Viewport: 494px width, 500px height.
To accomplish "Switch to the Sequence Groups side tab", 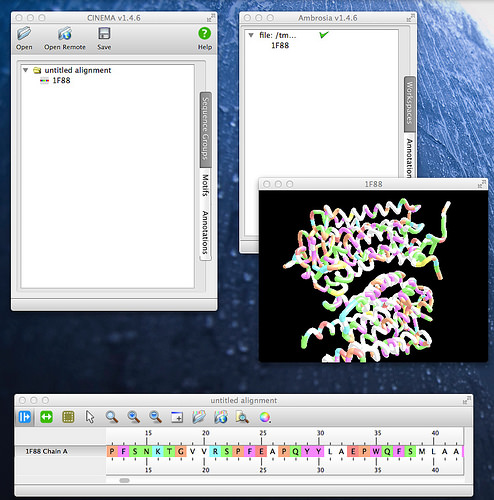I will (x=205, y=130).
